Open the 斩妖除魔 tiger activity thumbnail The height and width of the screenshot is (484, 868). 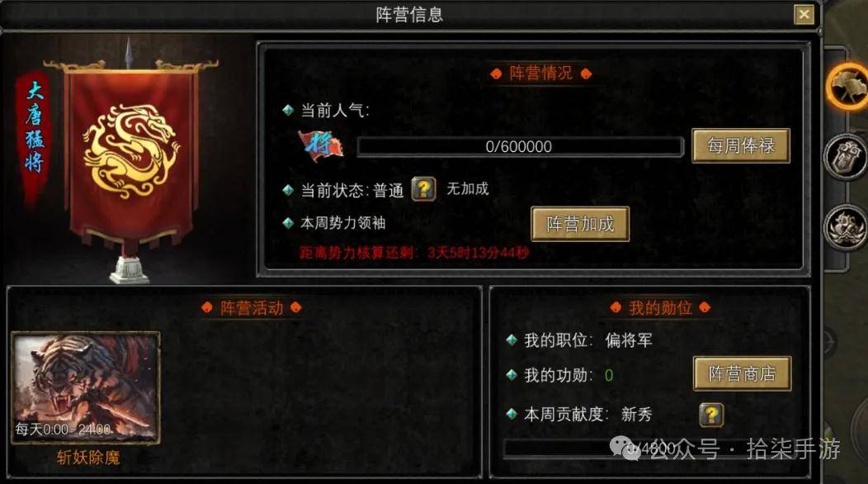[86, 387]
